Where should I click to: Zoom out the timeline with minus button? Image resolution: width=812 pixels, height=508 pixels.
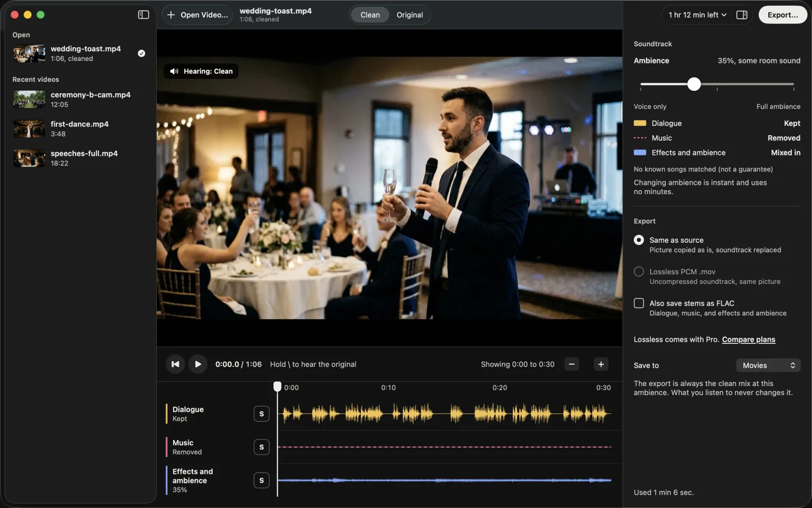572,364
